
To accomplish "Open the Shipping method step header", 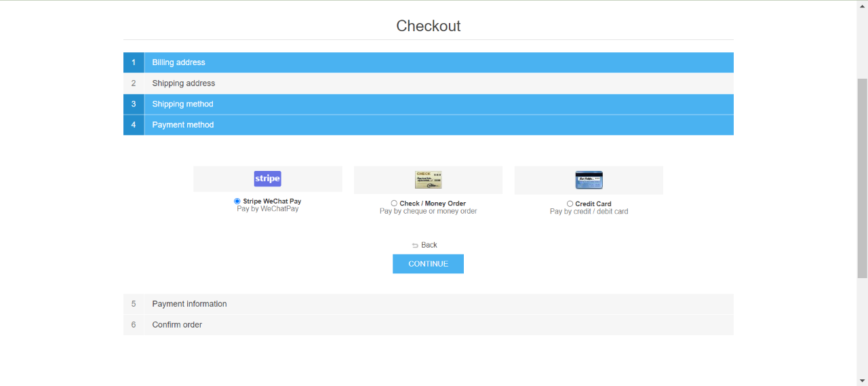I will [x=182, y=104].
